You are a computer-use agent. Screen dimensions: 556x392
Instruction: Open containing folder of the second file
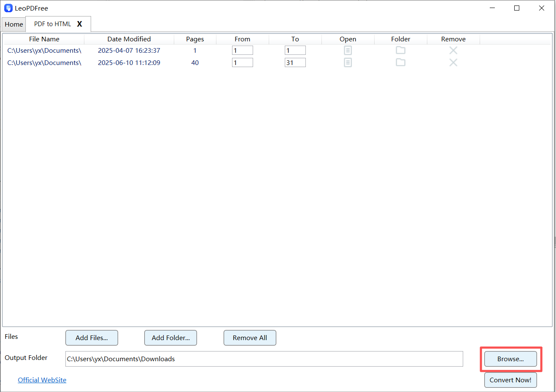pos(400,62)
